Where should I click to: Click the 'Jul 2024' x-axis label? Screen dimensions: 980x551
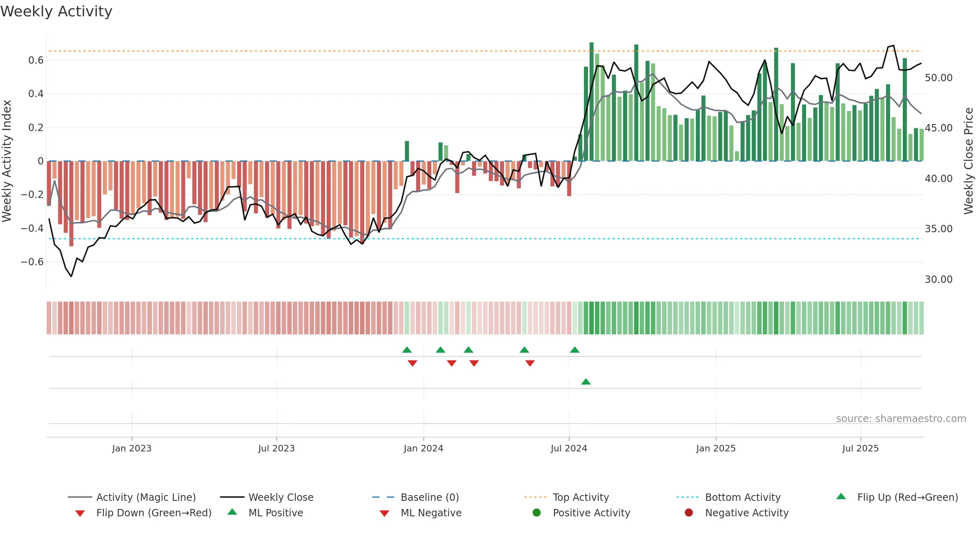(x=569, y=448)
